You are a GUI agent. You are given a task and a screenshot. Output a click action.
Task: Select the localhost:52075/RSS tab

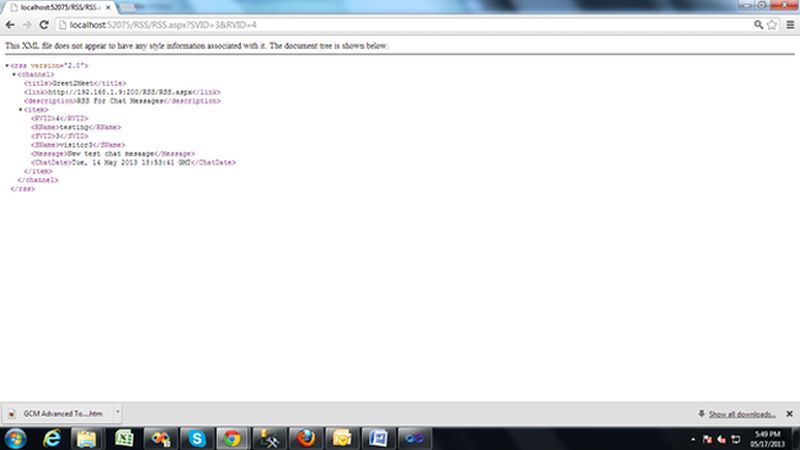point(59,8)
